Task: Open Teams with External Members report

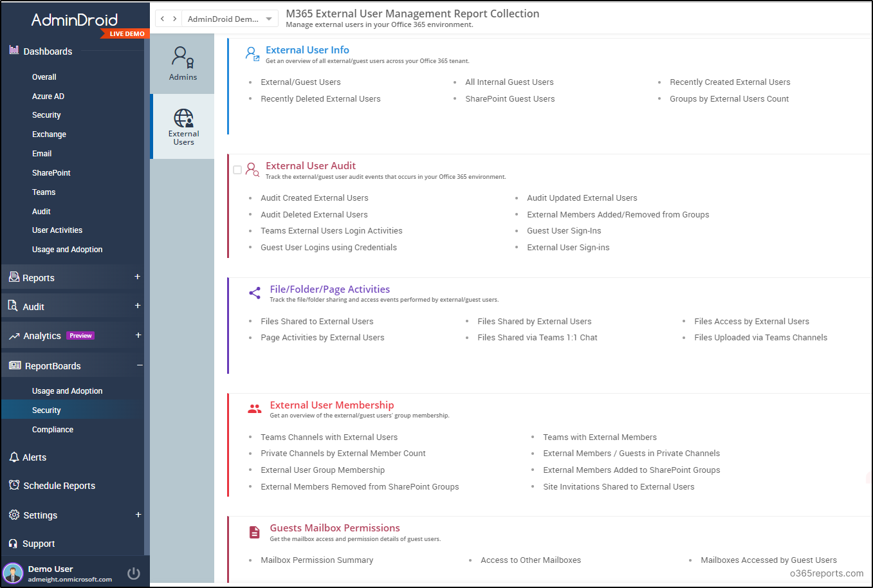Action: point(600,437)
